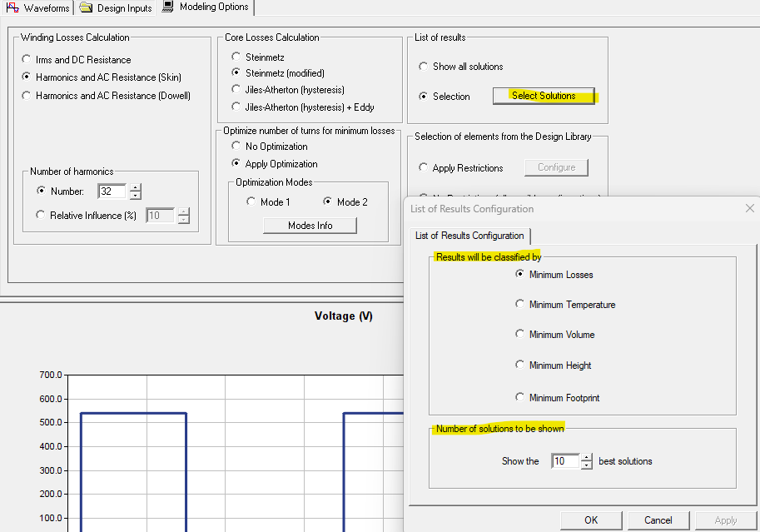Select optimization Mode 1

pyautogui.click(x=251, y=201)
